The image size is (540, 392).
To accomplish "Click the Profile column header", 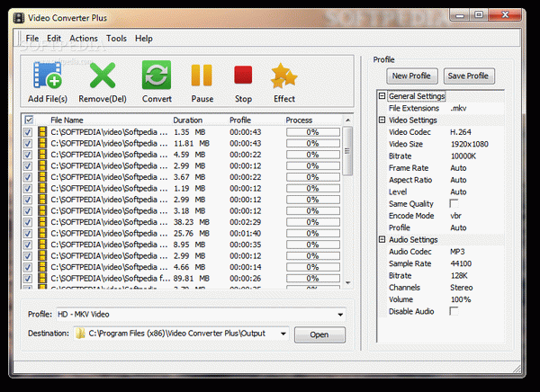I will 240,120.
